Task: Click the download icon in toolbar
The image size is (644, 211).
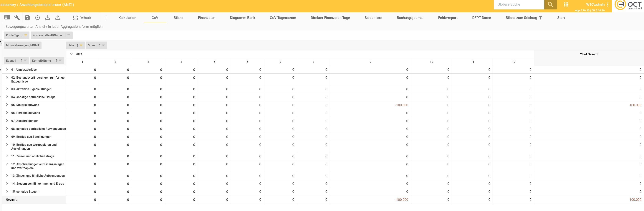Action: (x=47, y=17)
